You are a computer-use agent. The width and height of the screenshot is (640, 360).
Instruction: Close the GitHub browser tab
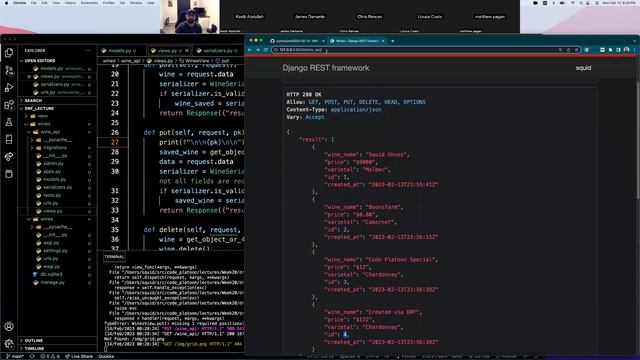[323, 41]
